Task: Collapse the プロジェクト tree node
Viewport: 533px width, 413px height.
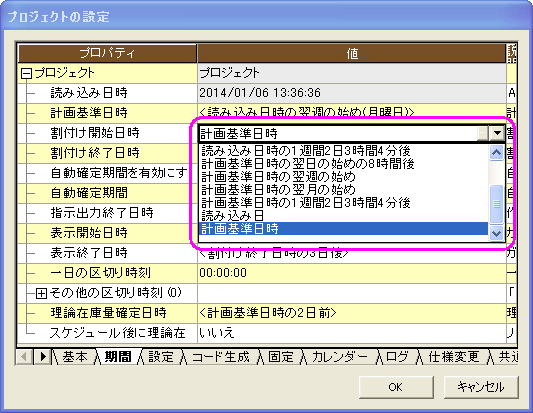Action: coord(26,74)
